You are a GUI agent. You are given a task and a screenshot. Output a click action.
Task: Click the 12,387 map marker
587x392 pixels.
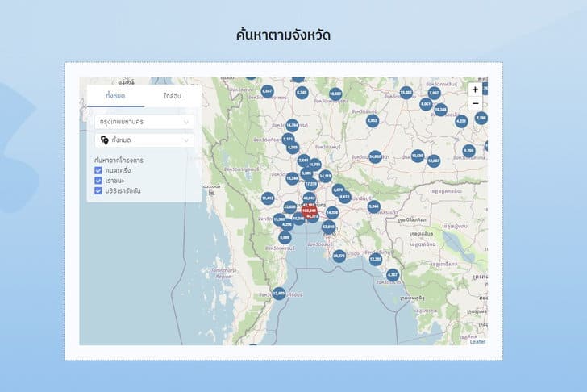(434, 161)
